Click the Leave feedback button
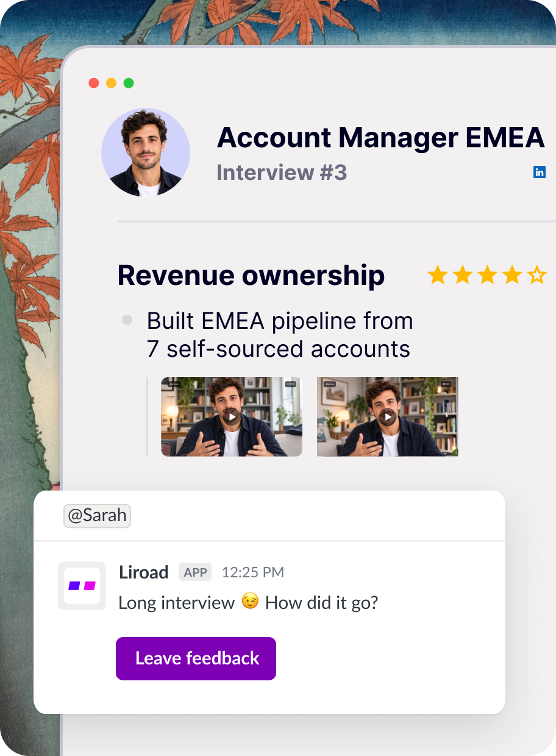Viewport: 556px width, 756px height. point(196,658)
